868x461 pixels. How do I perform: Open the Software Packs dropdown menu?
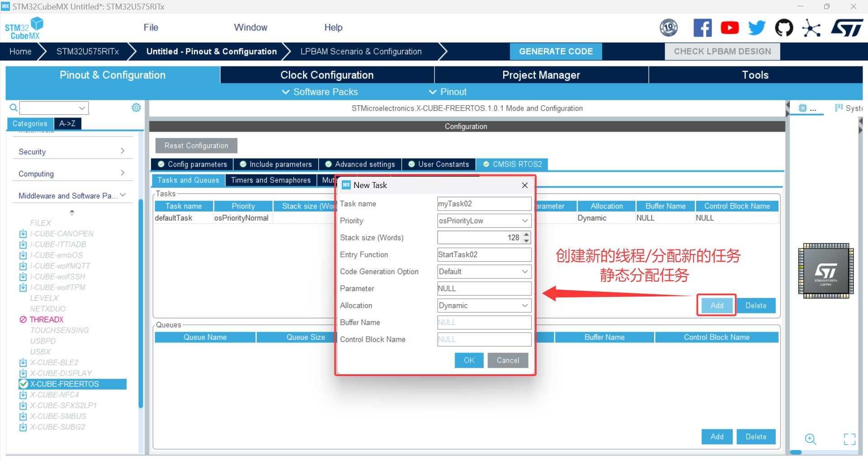[x=320, y=92]
